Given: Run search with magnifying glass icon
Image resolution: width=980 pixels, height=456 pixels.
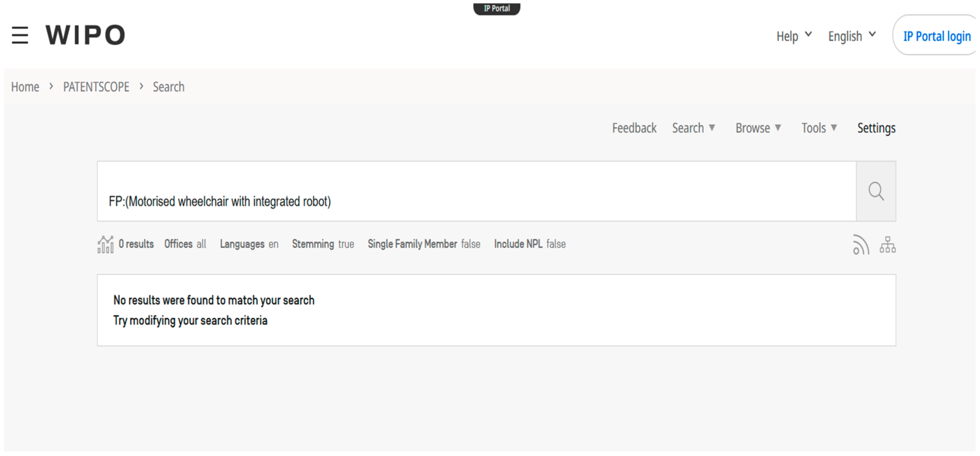Looking at the screenshot, I should (x=876, y=191).
